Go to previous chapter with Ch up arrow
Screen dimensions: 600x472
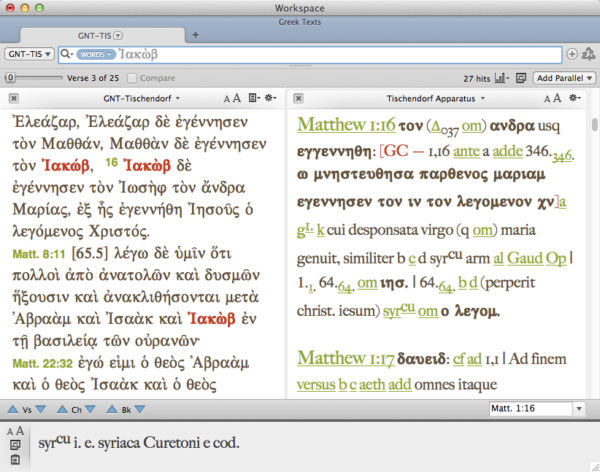point(62,409)
